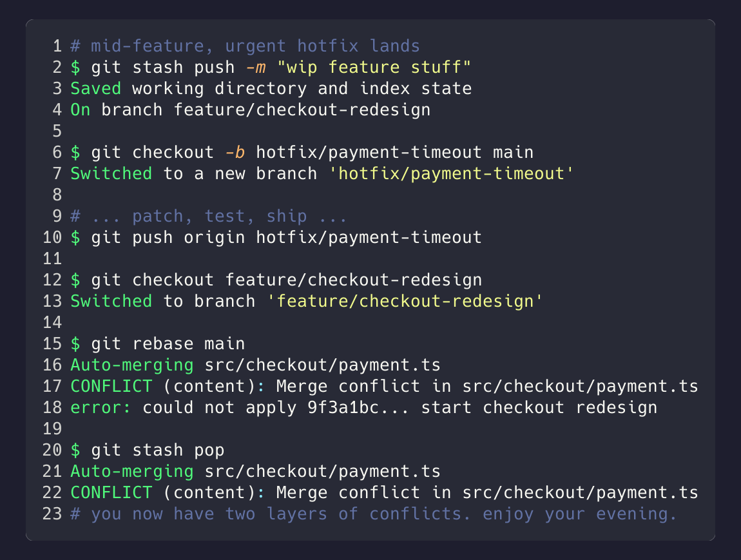
Task: Click "src/checkout/payment.ts" on line 16
Action: pyautogui.click(x=322, y=365)
